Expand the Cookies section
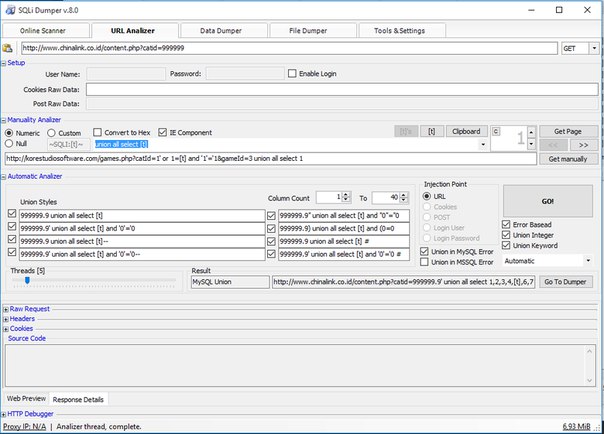Viewport: 604px width, 434px height. point(6,329)
